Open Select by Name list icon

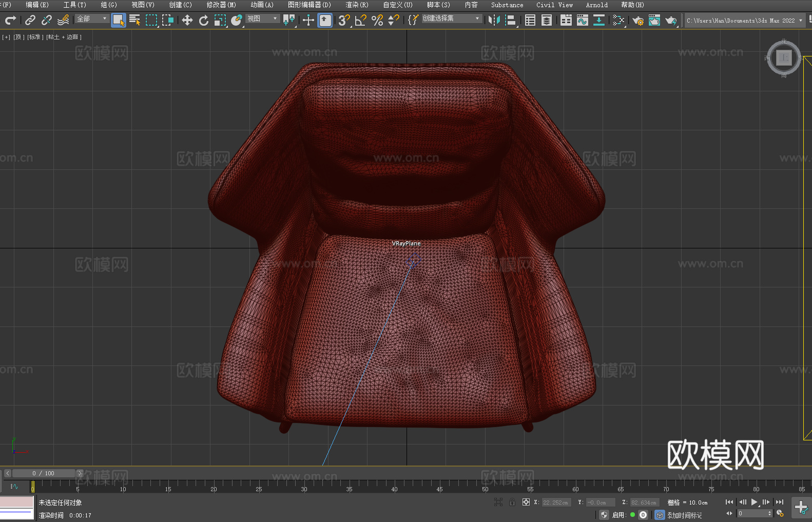click(135, 20)
